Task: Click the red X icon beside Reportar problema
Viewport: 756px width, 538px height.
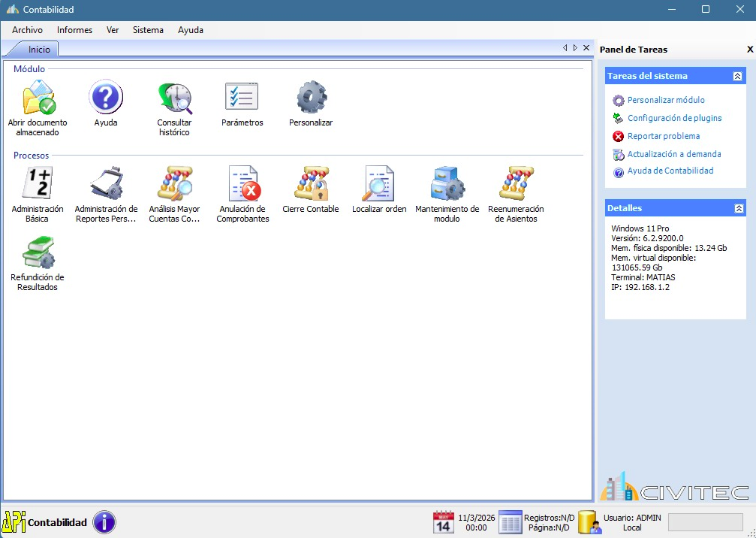Action: coord(618,137)
